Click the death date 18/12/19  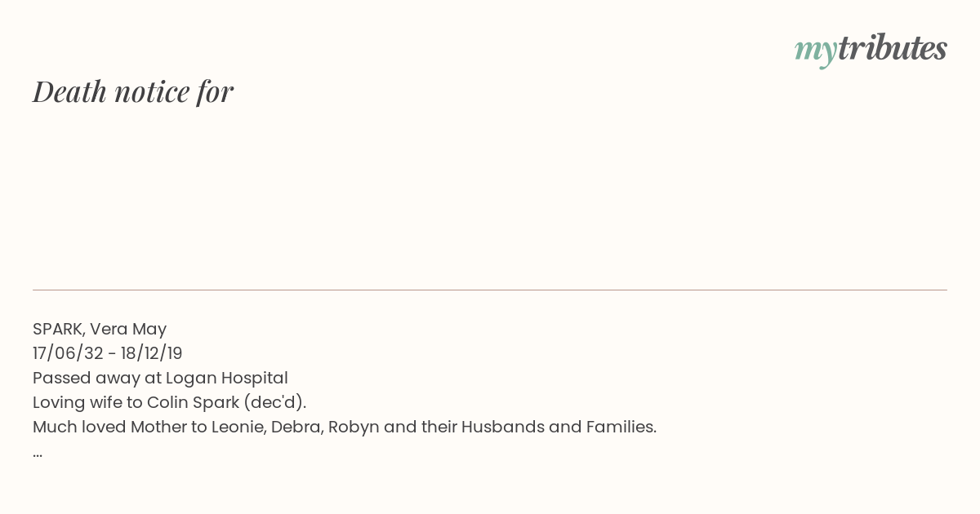(150, 353)
